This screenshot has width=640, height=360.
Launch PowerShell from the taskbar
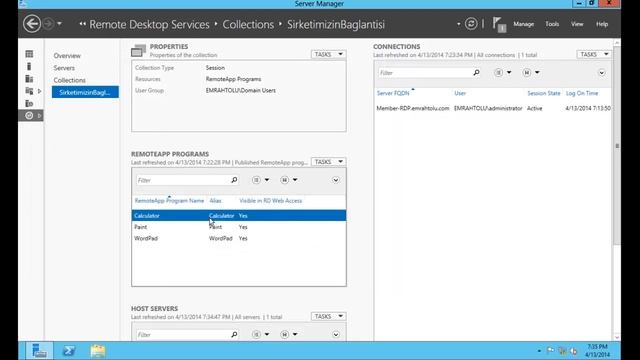[x=69, y=351]
